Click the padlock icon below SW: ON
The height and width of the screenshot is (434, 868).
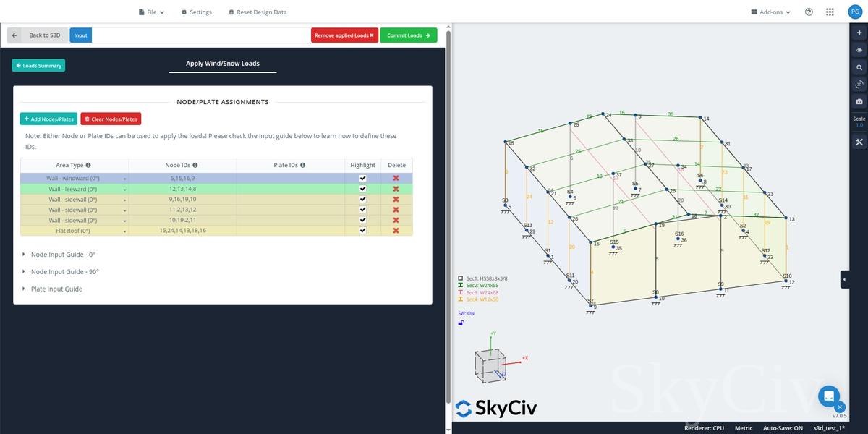[461, 323]
